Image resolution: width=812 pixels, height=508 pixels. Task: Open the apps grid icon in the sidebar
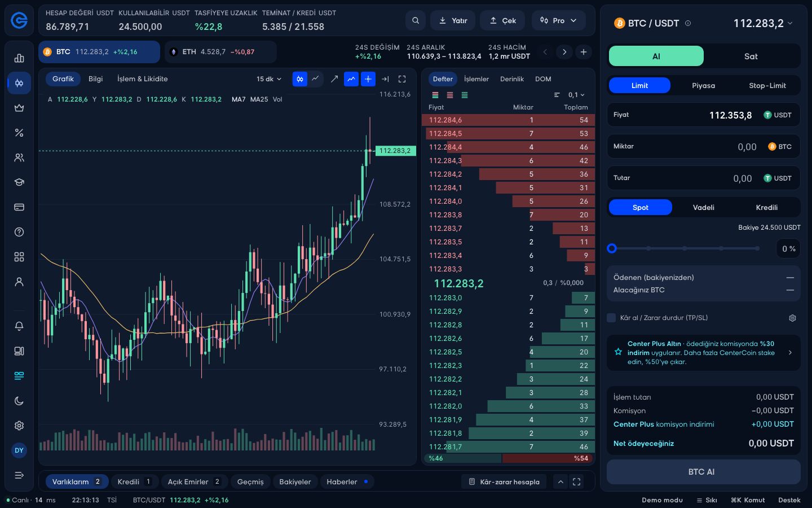[x=19, y=257]
